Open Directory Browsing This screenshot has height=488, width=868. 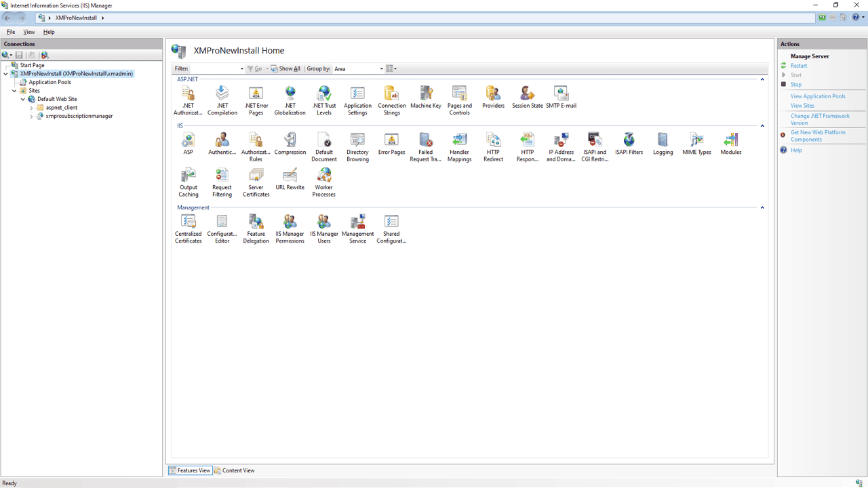[x=357, y=147]
